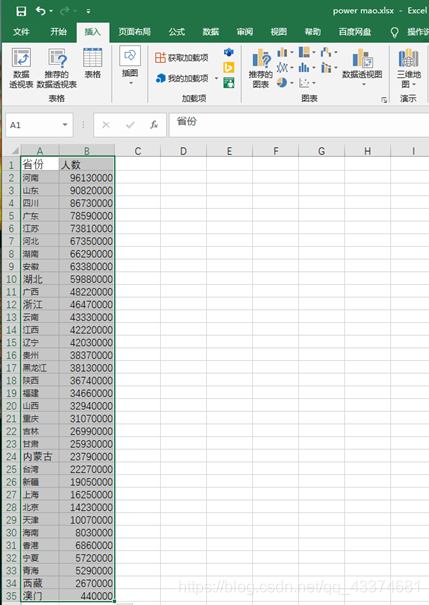This screenshot has width=429, height=605.
Task: Select column H header
Action: tap(367, 151)
